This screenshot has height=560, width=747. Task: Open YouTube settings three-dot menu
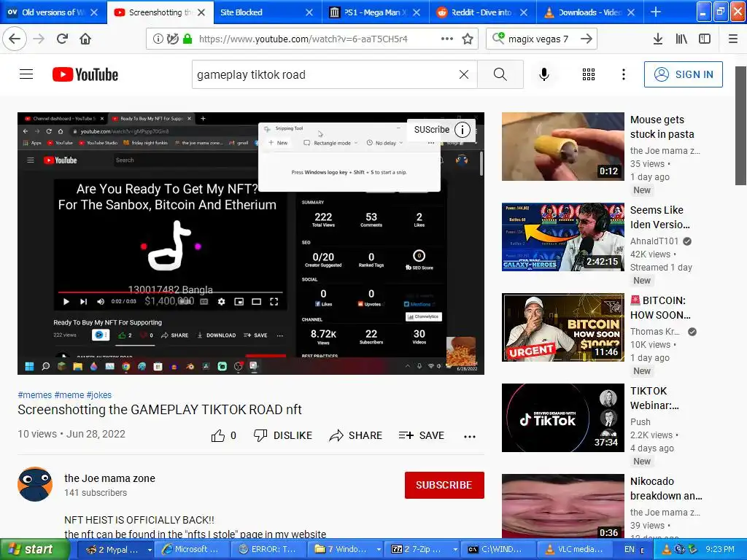click(x=623, y=74)
